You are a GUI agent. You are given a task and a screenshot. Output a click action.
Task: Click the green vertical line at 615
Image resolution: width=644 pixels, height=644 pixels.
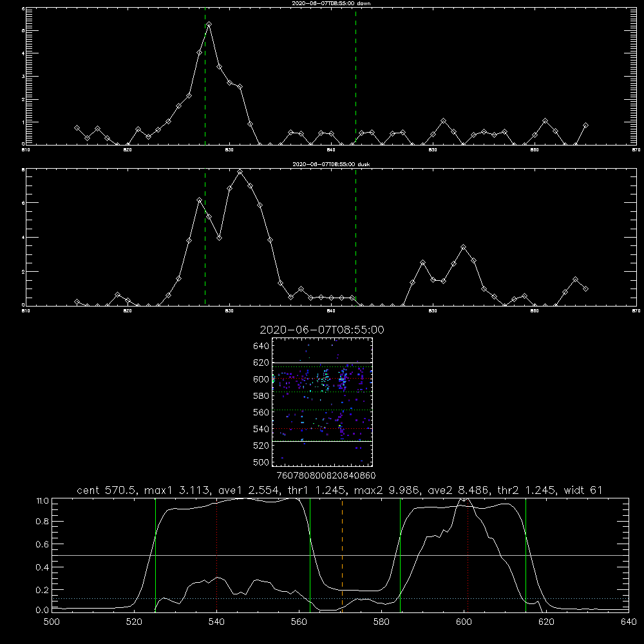tap(526, 555)
